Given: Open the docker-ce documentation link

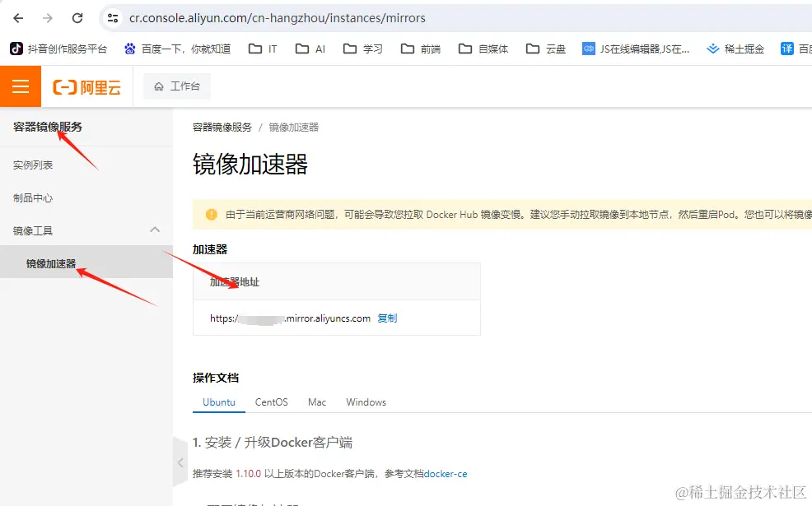Looking at the screenshot, I should (x=446, y=473).
